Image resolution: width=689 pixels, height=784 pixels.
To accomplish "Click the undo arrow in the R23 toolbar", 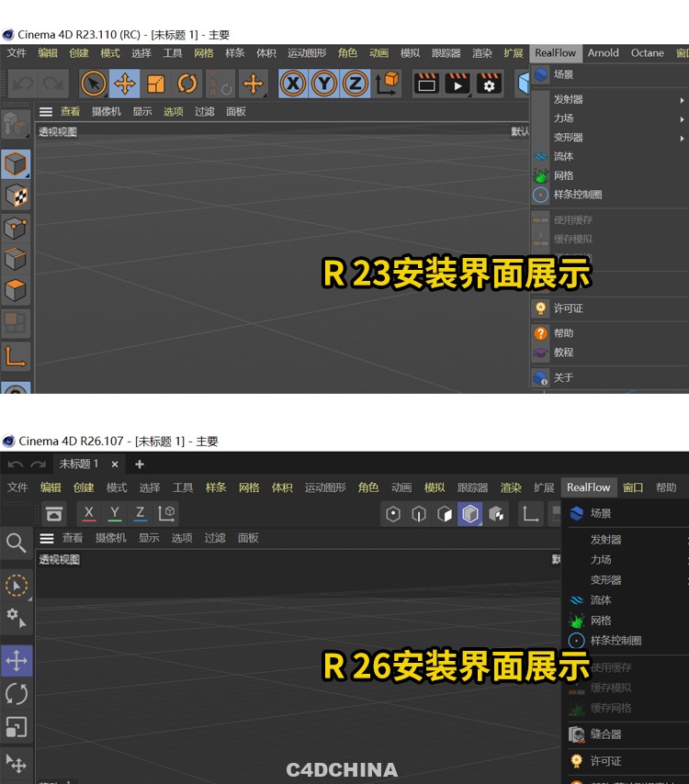I will (x=24, y=84).
